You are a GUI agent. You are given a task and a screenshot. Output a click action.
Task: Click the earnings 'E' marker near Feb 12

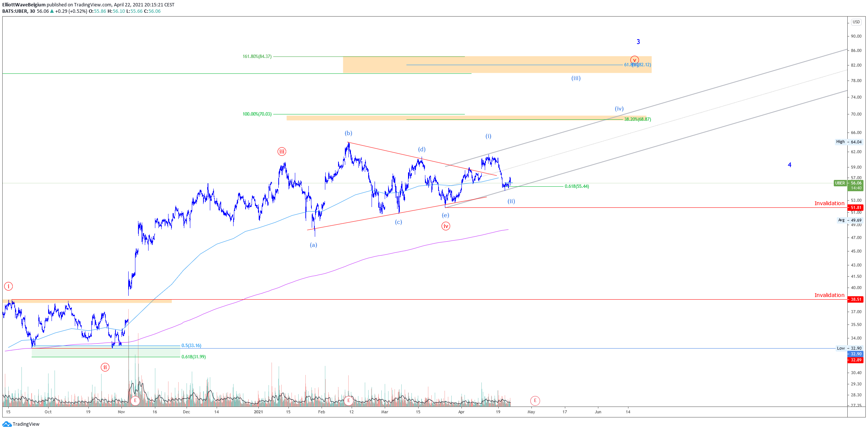point(349,401)
